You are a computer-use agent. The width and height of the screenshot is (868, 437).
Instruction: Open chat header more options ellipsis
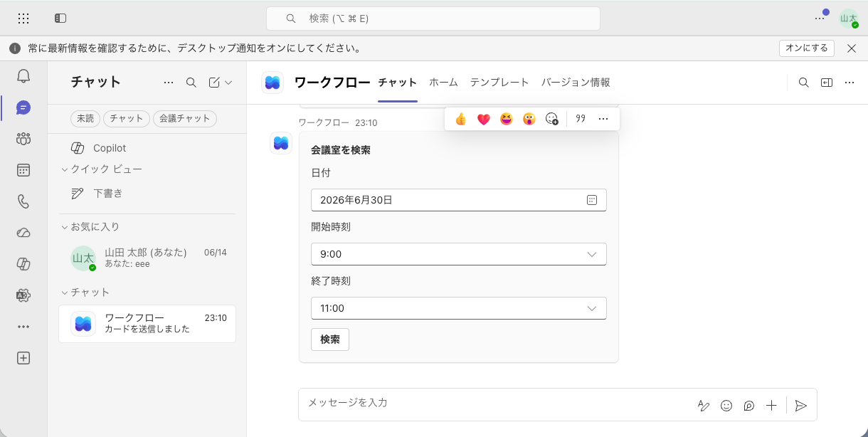pyautogui.click(x=850, y=83)
